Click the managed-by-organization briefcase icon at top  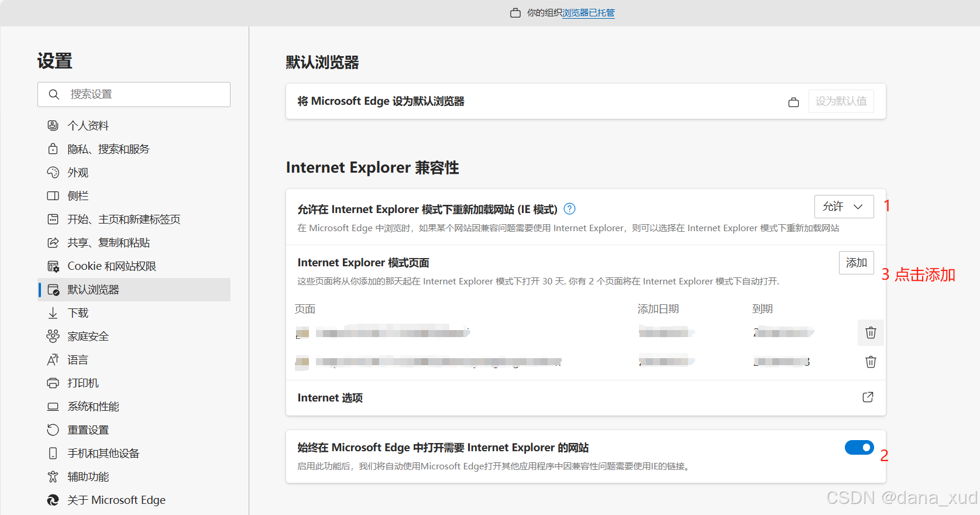coord(515,13)
